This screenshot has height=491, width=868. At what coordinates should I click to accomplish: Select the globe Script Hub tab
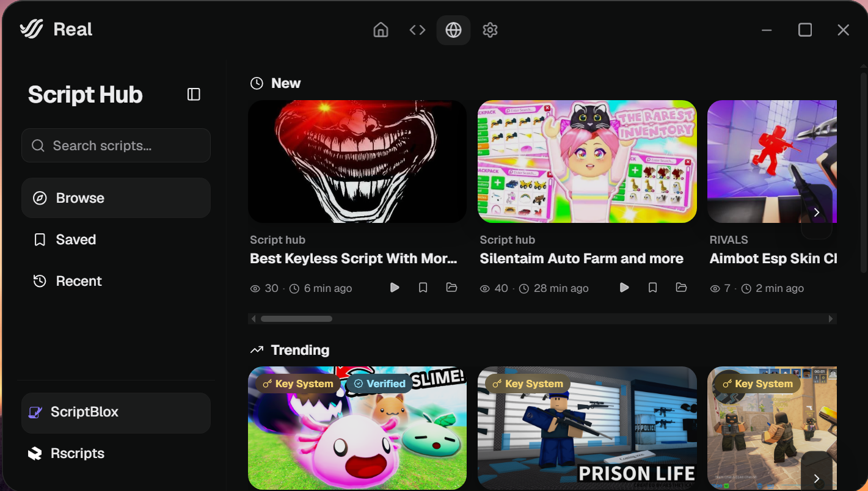coord(453,30)
